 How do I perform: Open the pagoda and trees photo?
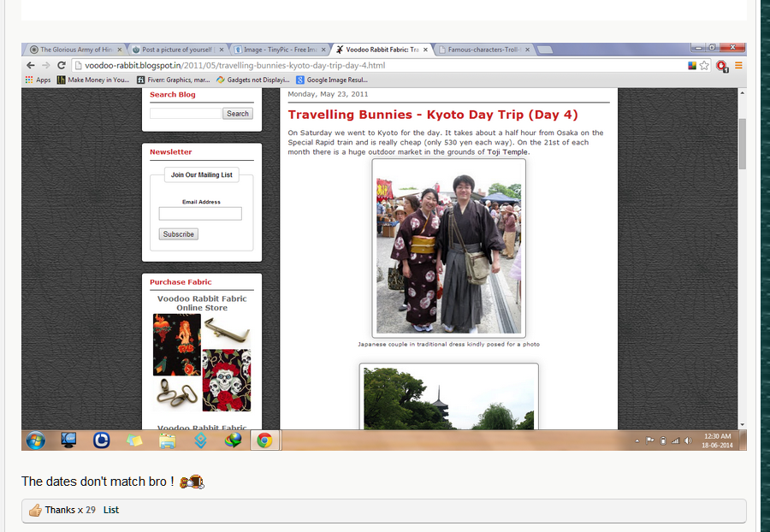point(449,397)
